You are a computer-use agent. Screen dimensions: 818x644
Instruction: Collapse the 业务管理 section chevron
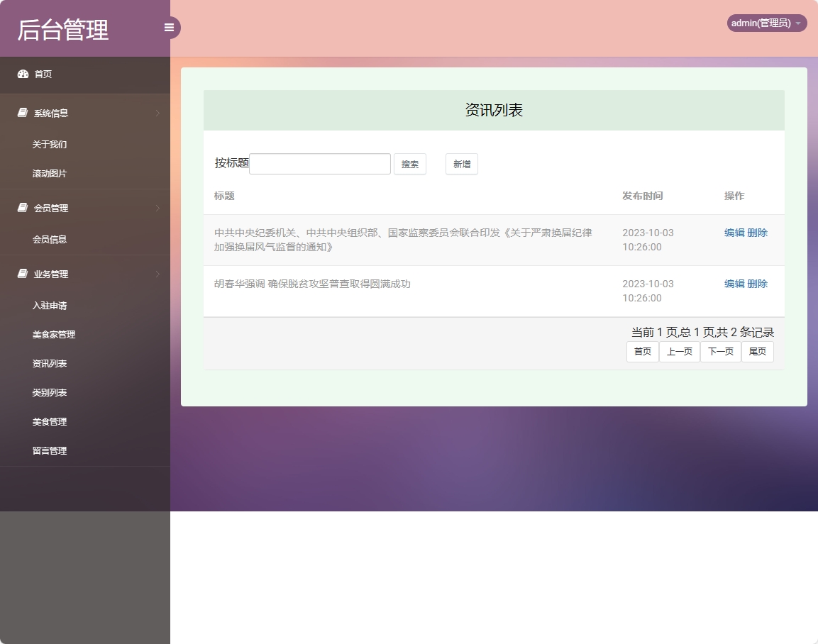click(x=157, y=274)
